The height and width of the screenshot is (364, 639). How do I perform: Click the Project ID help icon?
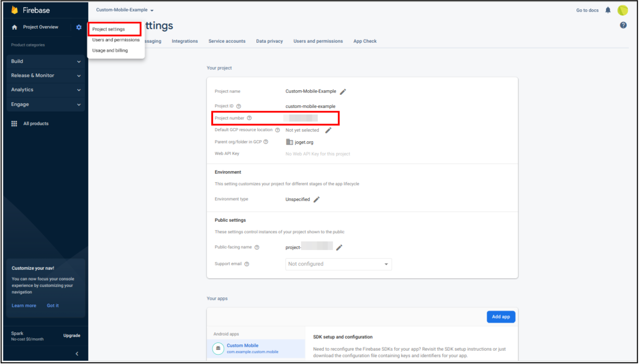239,106
